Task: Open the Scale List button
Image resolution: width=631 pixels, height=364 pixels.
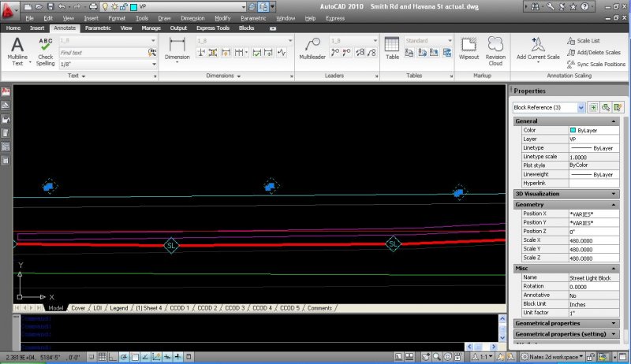Action: 584,41
